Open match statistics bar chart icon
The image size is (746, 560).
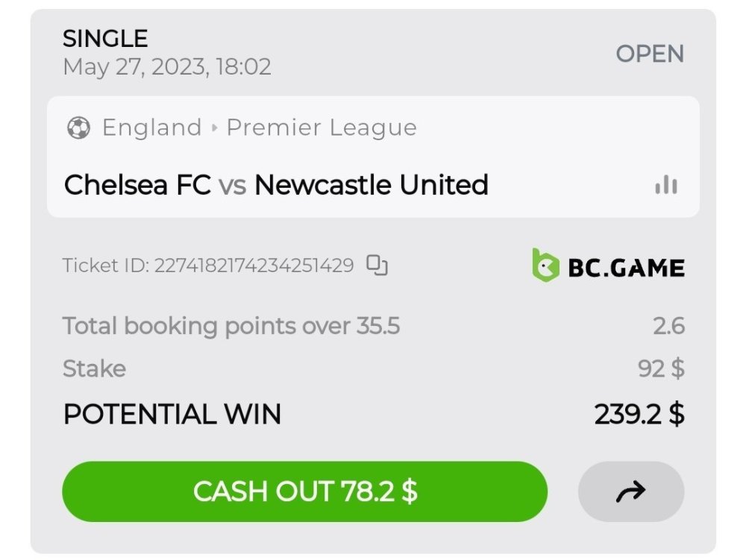tap(665, 185)
